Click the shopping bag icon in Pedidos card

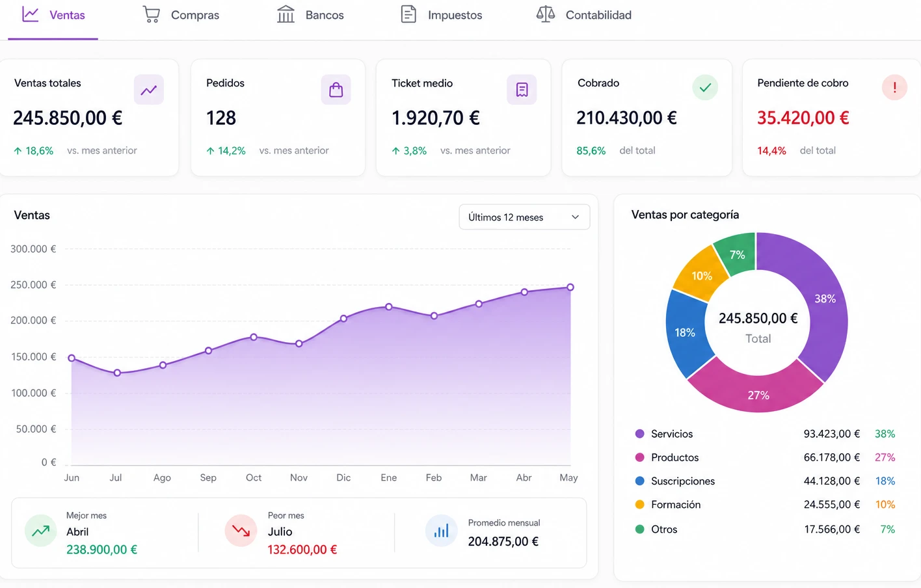(336, 90)
